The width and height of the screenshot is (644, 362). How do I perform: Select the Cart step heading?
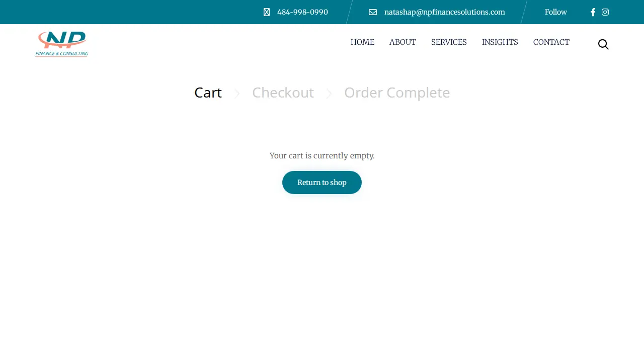click(x=208, y=93)
